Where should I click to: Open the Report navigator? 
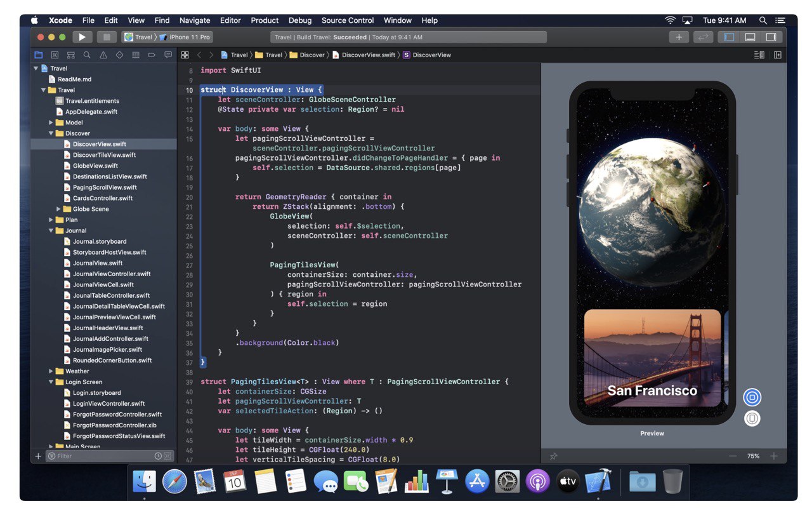pyautogui.click(x=168, y=55)
